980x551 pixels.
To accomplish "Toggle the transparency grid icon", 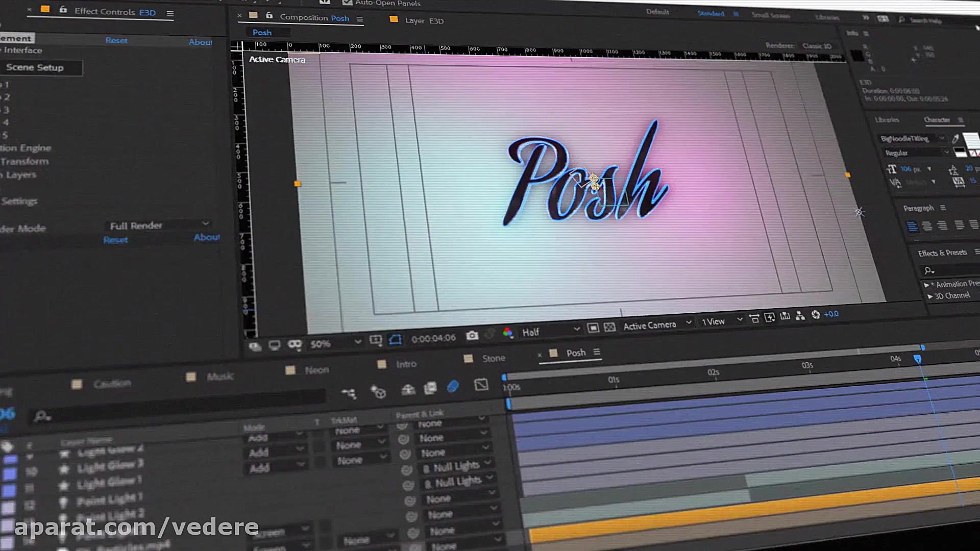I will 609,327.
